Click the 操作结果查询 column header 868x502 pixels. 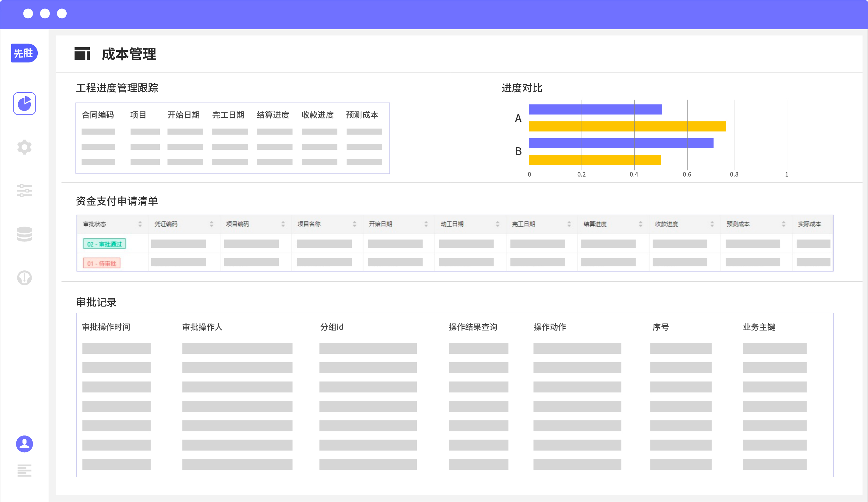click(x=473, y=327)
